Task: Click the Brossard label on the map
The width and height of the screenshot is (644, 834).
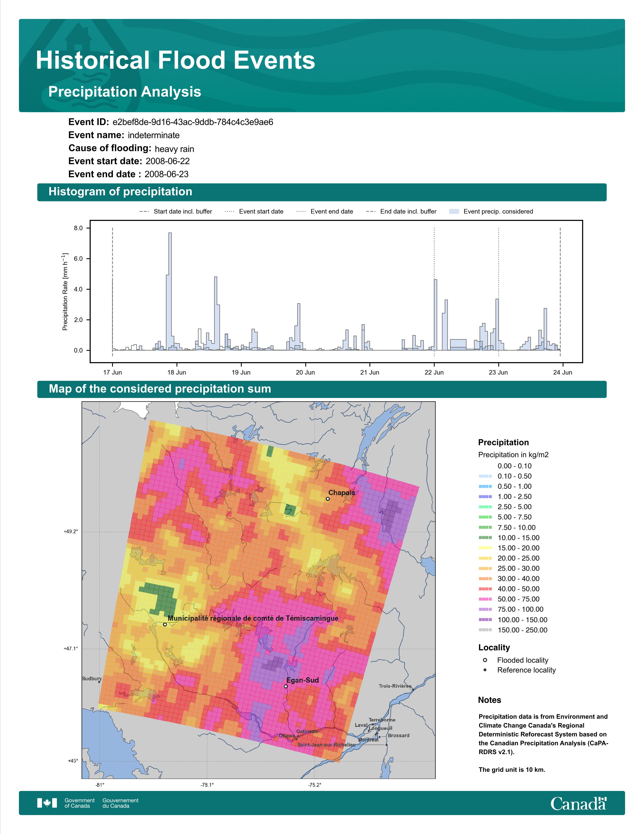Action: click(x=399, y=735)
